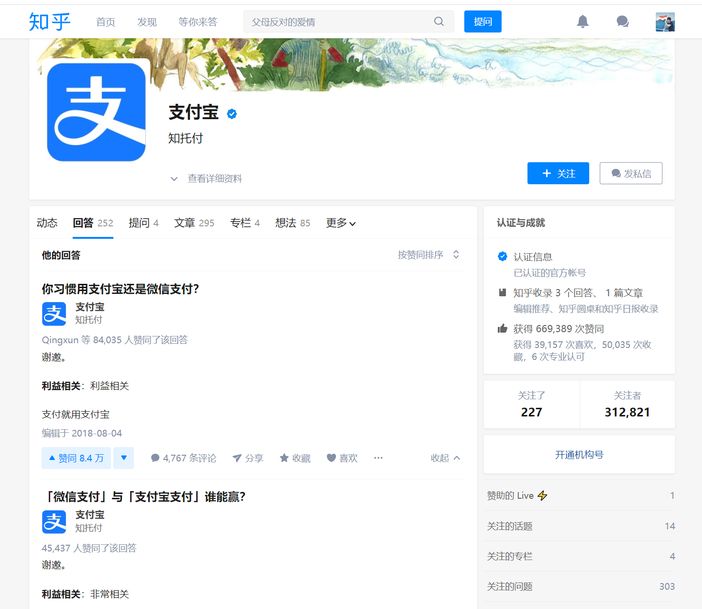The width and height of the screenshot is (702, 609).
Task: Open the 文章 295 tab
Action: click(194, 223)
